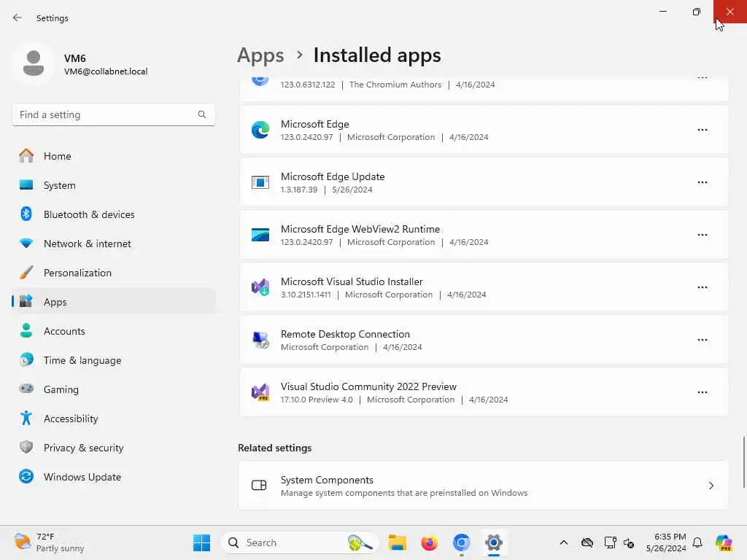The width and height of the screenshot is (747, 560).
Task: Go back using the Settings back arrow
Action: coord(18,17)
